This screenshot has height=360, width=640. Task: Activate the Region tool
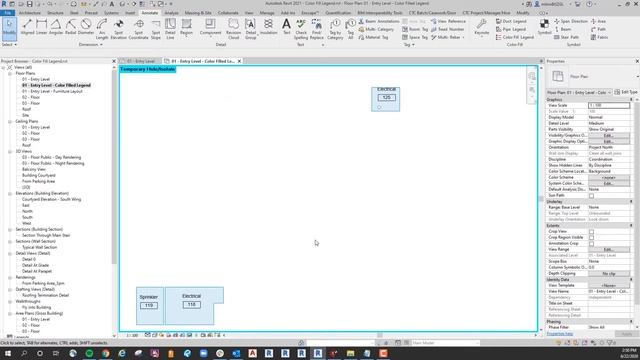(x=187, y=28)
